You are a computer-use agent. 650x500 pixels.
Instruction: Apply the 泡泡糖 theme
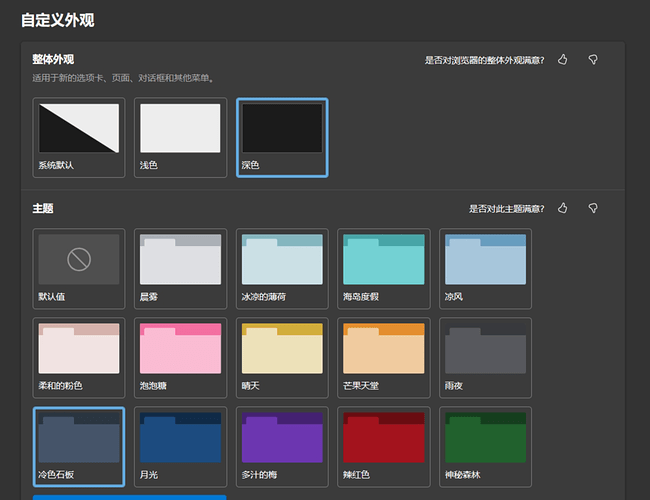coord(180,358)
